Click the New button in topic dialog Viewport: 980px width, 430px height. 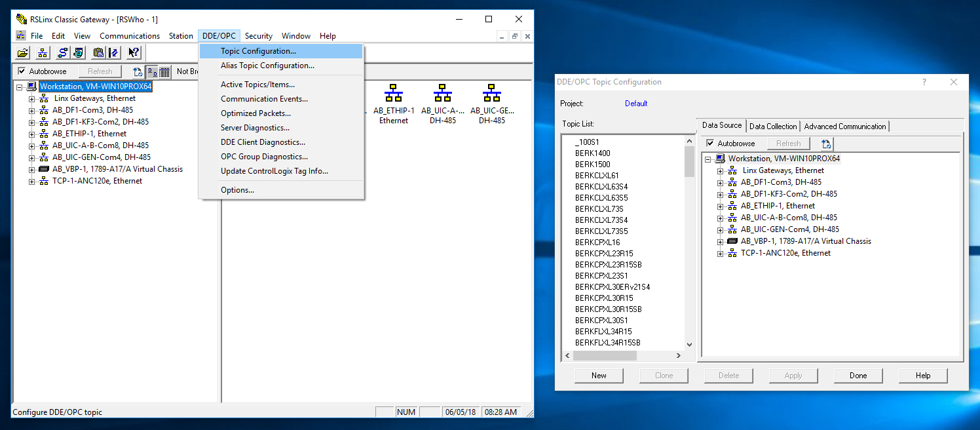pyautogui.click(x=599, y=376)
